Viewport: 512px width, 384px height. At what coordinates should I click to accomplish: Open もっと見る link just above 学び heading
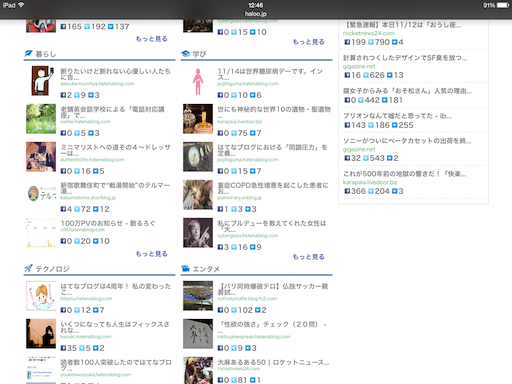(x=309, y=42)
